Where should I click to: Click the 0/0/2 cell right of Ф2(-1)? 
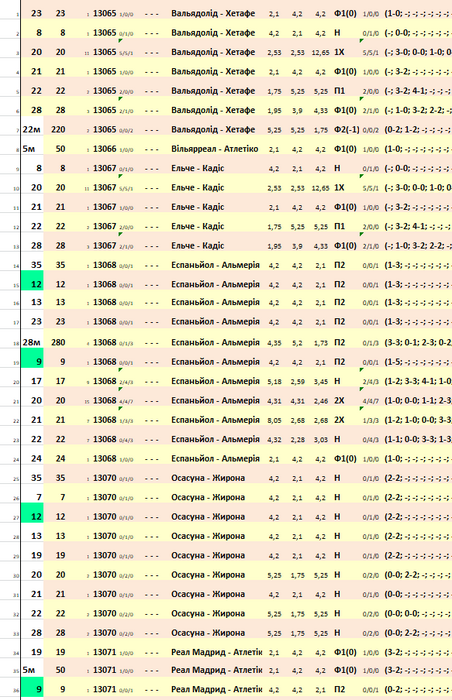click(371, 130)
